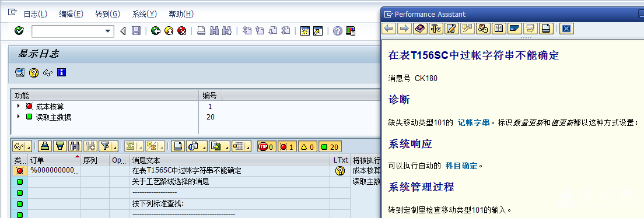The width and height of the screenshot is (644, 218).
Task: Click the Print icon in Performance Assistant
Action: (545, 29)
